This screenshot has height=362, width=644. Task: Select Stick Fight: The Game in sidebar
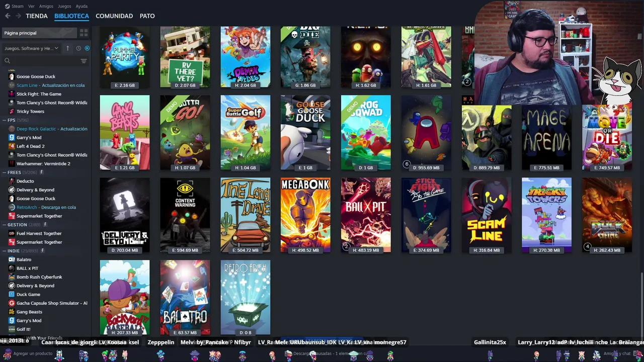39,94
